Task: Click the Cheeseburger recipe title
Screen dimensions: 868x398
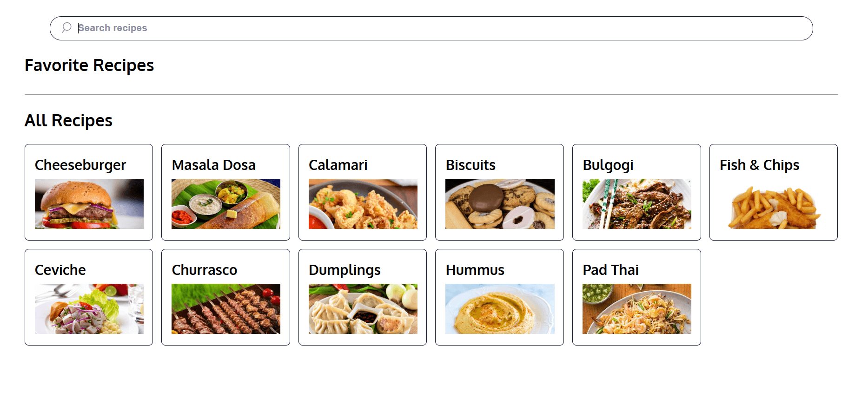Action: coord(80,165)
